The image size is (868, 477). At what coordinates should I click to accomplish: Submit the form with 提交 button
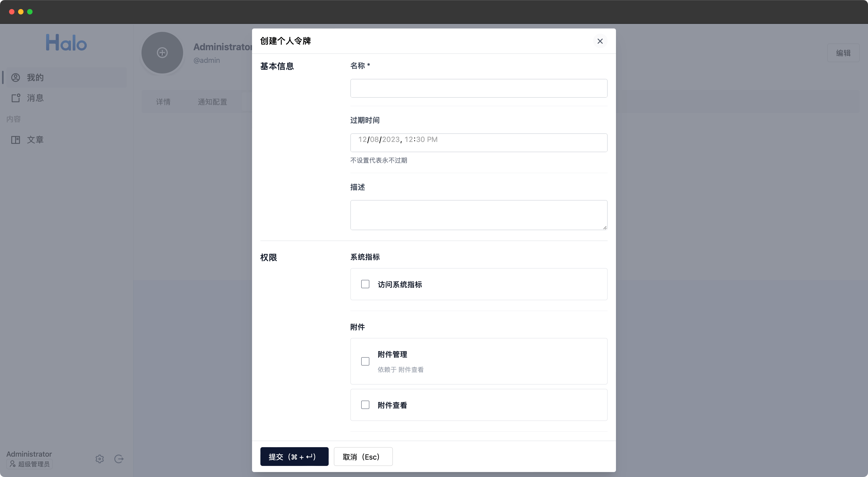pos(294,456)
